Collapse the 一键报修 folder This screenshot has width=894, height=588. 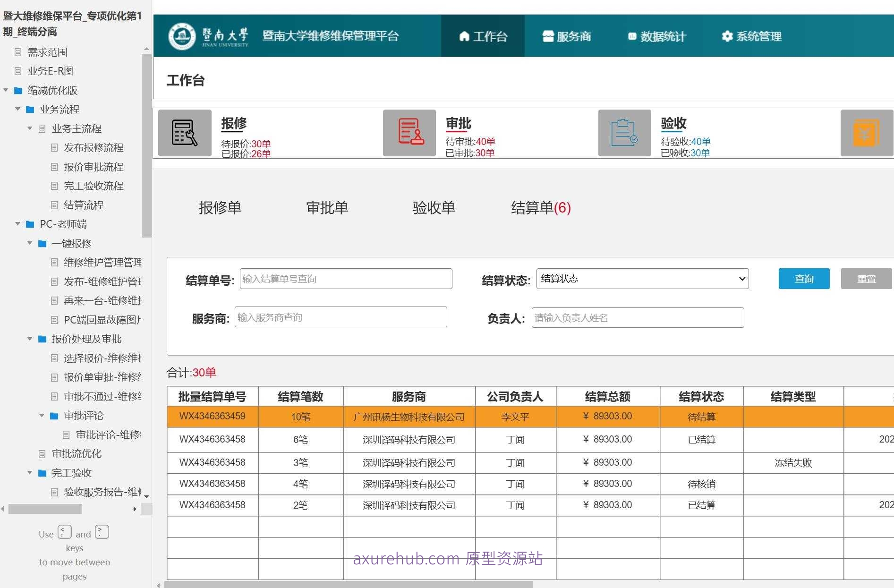click(x=30, y=243)
